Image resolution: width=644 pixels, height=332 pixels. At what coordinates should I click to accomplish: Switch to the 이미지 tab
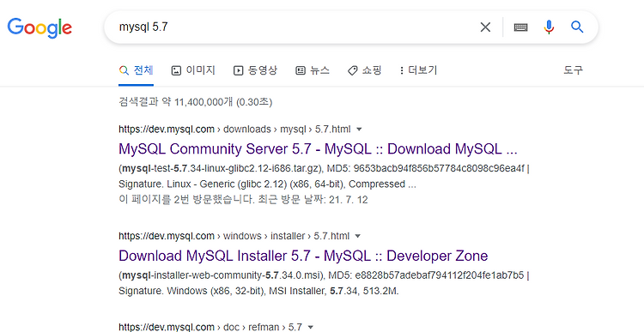[193, 70]
